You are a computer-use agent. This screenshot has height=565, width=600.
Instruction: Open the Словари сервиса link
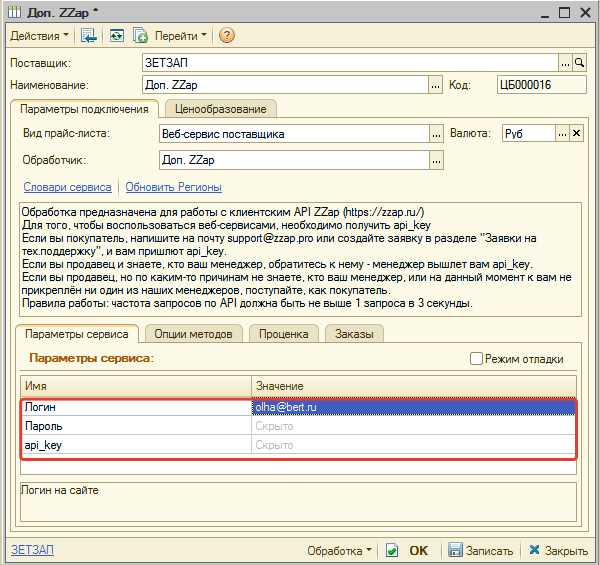tap(67, 187)
